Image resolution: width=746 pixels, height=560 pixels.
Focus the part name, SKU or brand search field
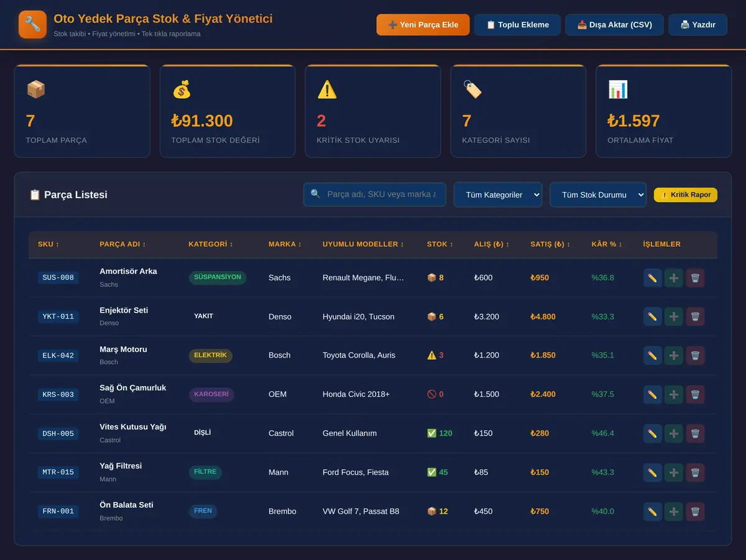pos(375,195)
